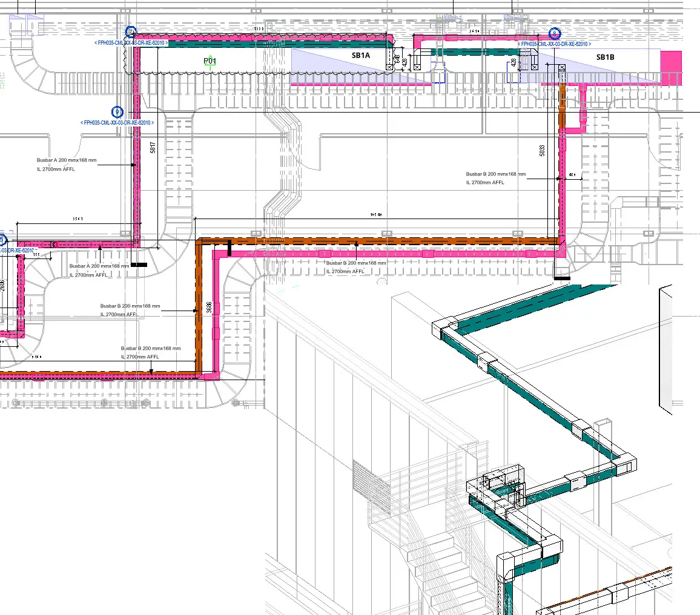Click the green P01 revision triangle
This screenshot has height=615, width=700.
pyautogui.click(x=210, y=61)
